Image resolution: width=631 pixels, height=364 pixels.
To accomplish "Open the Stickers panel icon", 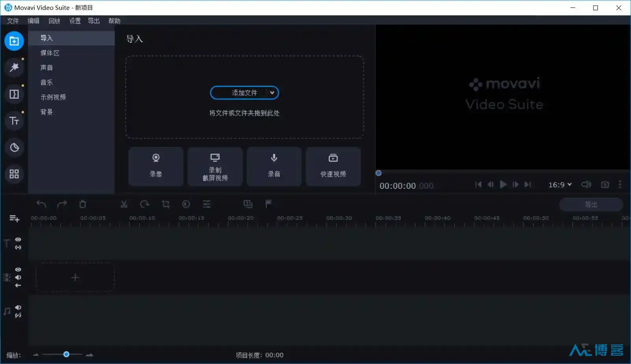I will [14, 147].
